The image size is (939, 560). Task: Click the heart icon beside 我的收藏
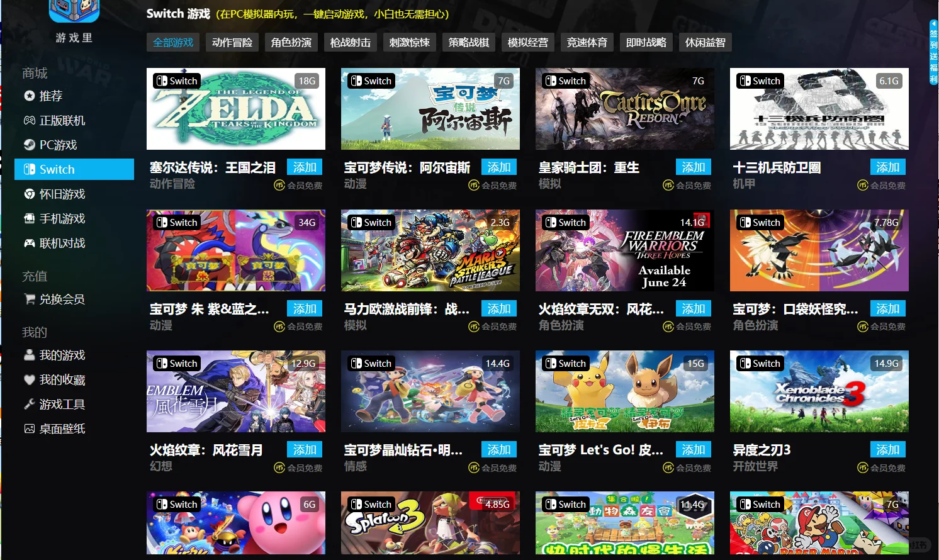point(29,379)
